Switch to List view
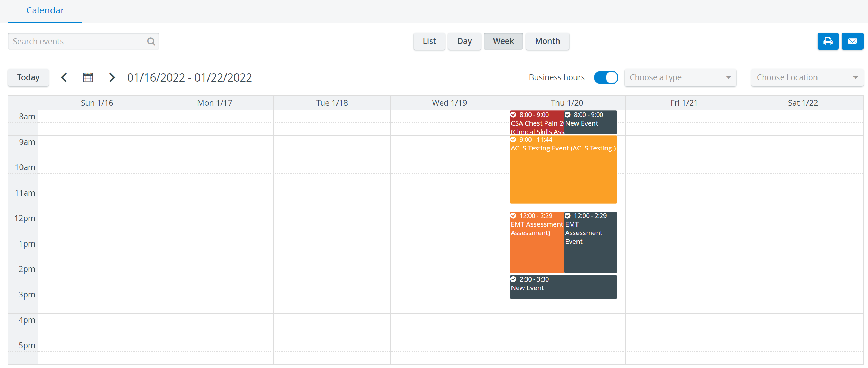868x368 pixels. point(429,41)
